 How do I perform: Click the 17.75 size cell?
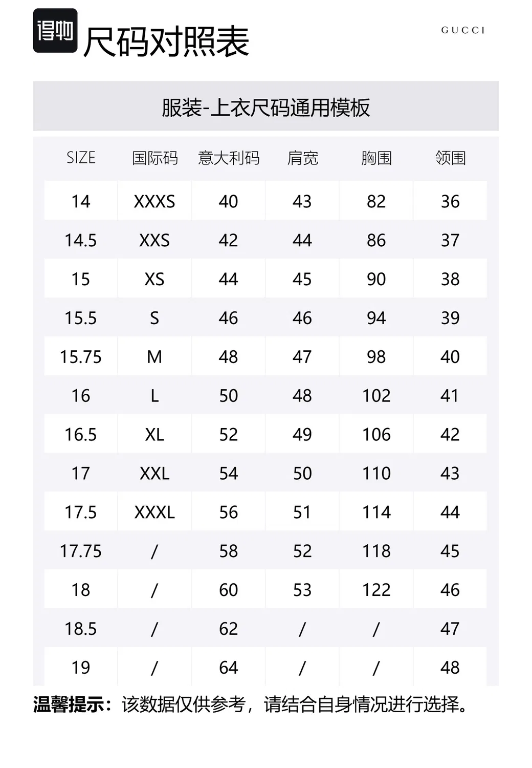(81, 550)
